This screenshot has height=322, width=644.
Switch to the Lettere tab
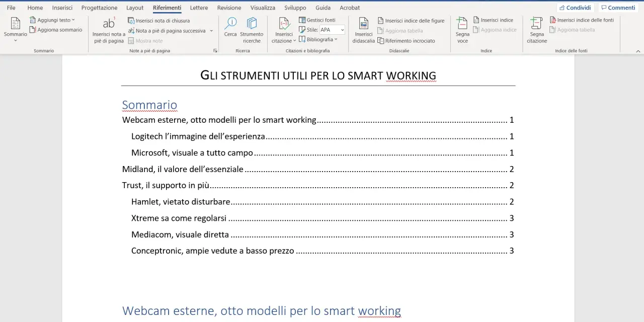click(199, 8)
